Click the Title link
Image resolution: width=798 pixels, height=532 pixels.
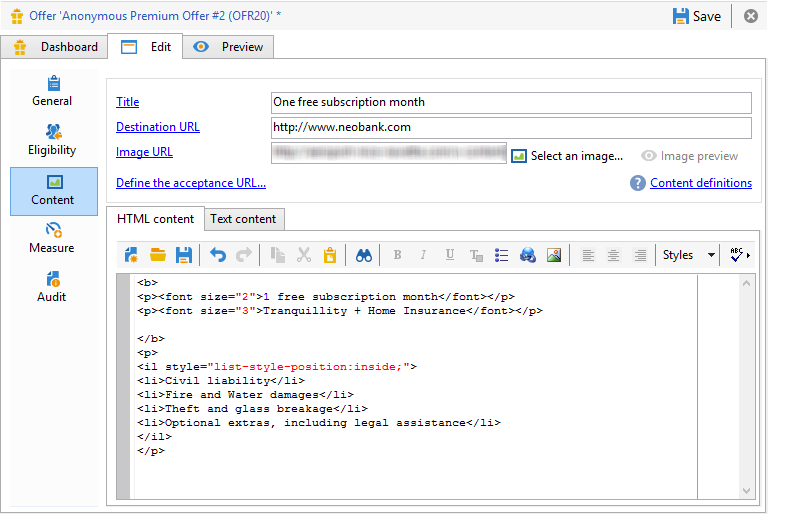pyautogui.click(x=128, y=102)
